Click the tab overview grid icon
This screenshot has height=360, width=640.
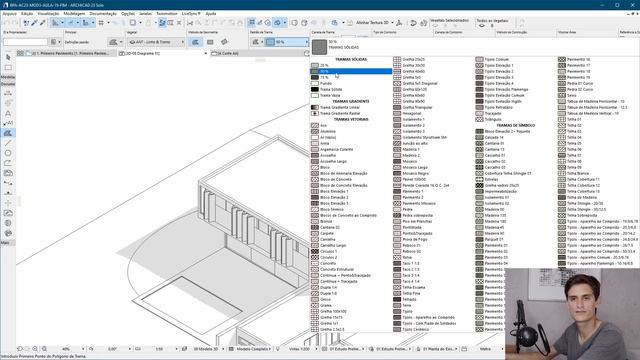[x=20, y=53]
